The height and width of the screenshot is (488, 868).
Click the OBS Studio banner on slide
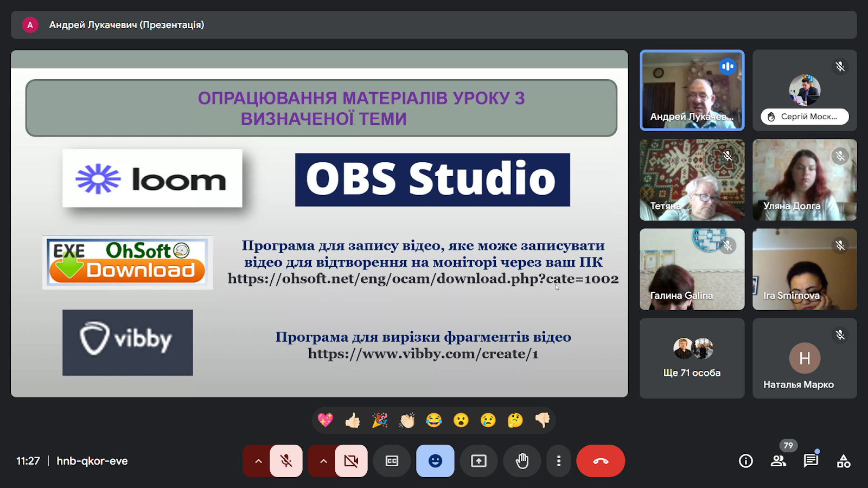click(x=432, y=179)
